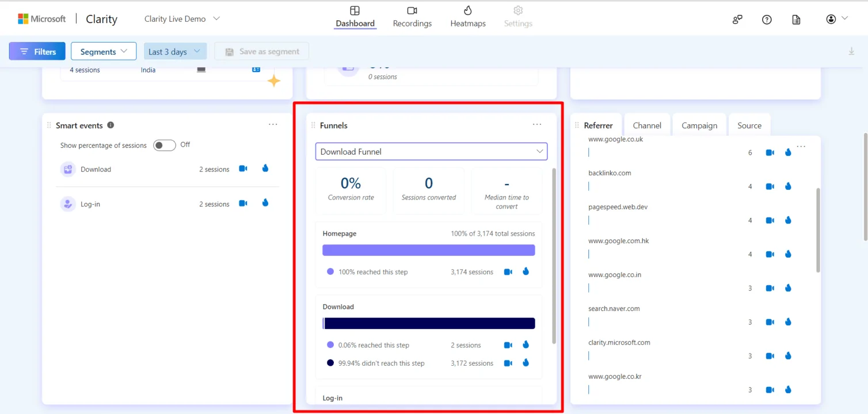
Task: Open heatmap for search.naver.com referrer
Action: (788, 322)
